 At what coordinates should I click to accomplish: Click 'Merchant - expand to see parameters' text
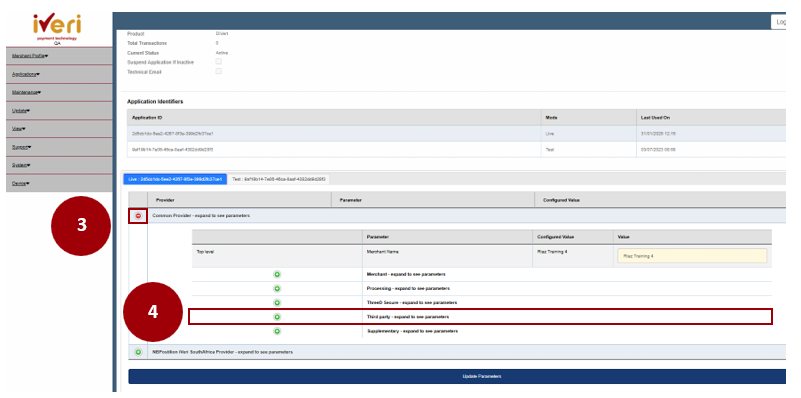(406, 274)
